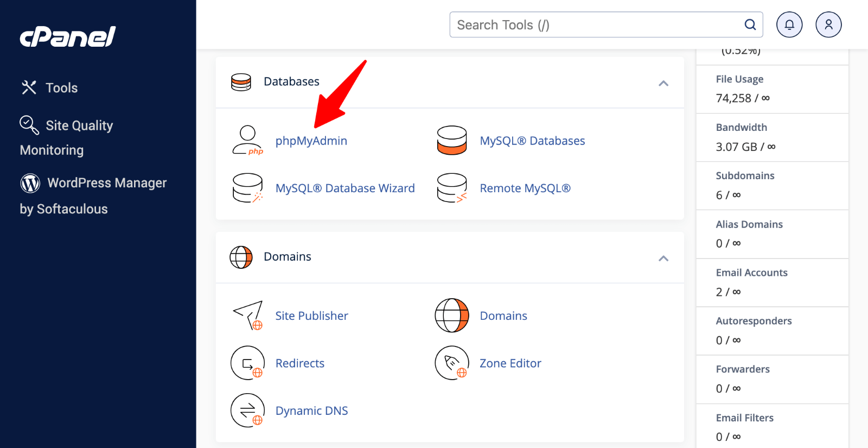Open the Zone Editor link
Screen dimensions: 868x448
click(x=510, y=363)
